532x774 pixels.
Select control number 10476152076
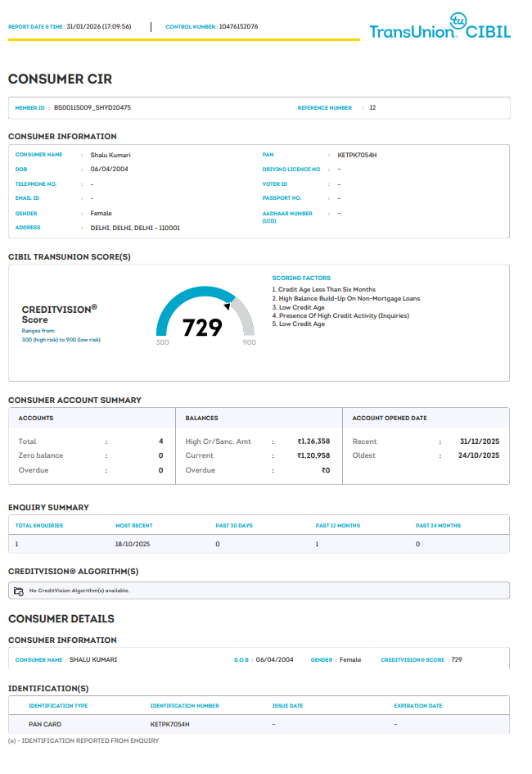(238, 27)
